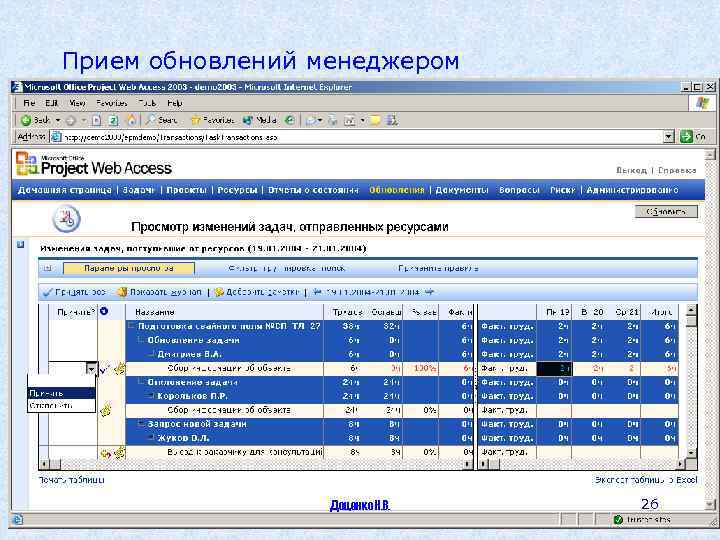Click the IE Back button
Viewport: 720px width, 540px height.
click(36, 120)
